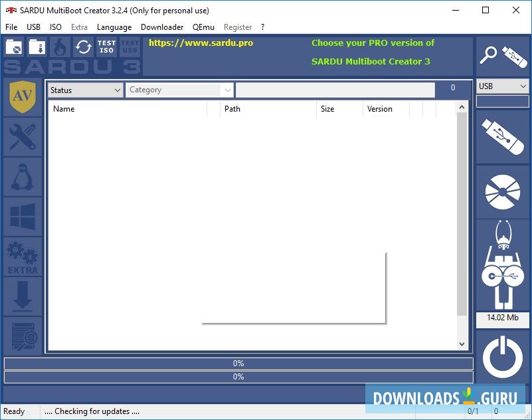Click the TEST ISO toolbar button
Screen dimensions: 532x420
[x=106, y=47]
